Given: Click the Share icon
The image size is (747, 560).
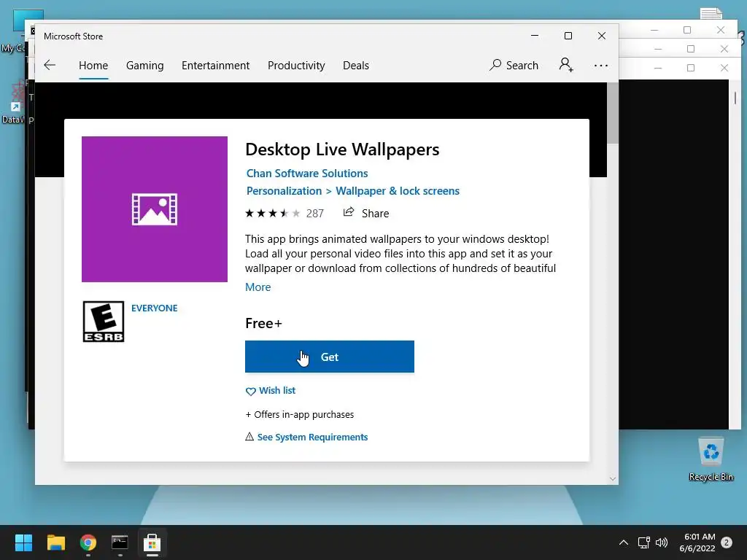Looking at the screenshot, I should coord(349,212).
